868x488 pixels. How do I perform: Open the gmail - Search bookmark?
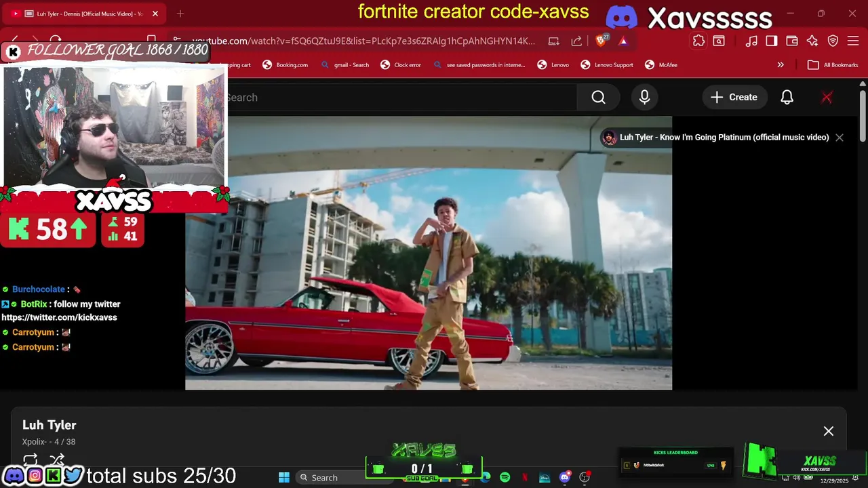(x=344, y=65)
